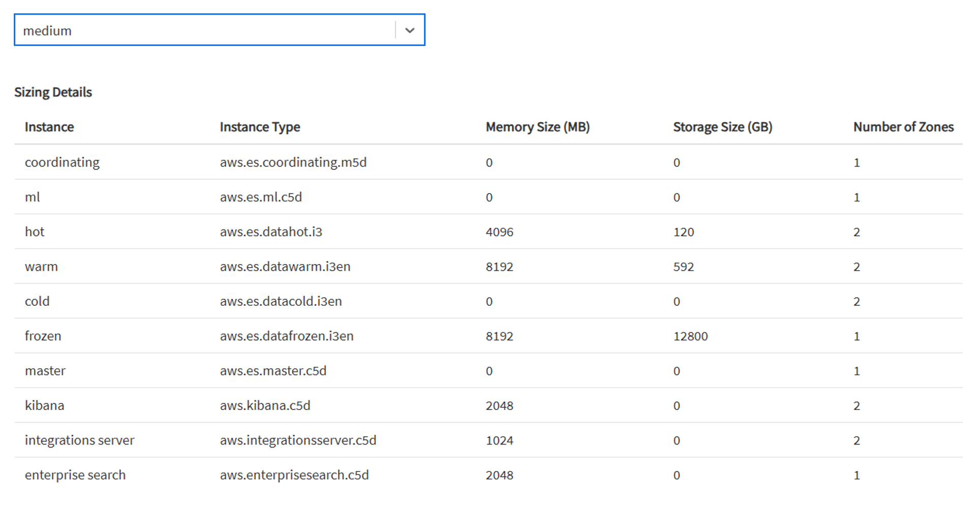Select the kibana instance row
This screenshot has width=980, height=507.
coord(45,405)
